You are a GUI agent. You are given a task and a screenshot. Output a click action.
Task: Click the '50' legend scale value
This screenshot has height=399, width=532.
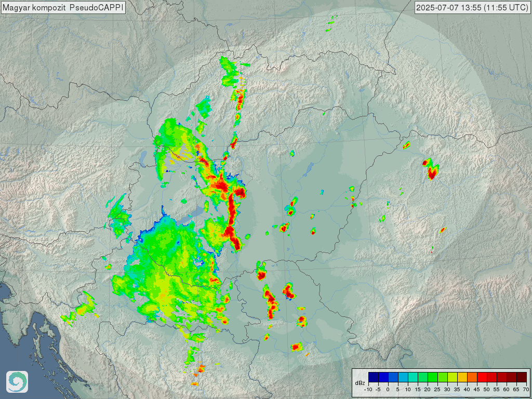486,390
